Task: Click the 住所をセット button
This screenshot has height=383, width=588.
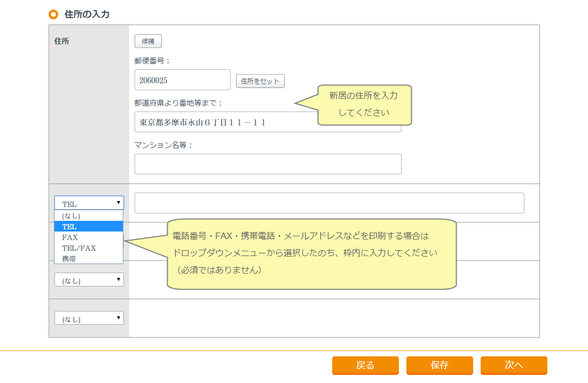Action: coord(260,81)
